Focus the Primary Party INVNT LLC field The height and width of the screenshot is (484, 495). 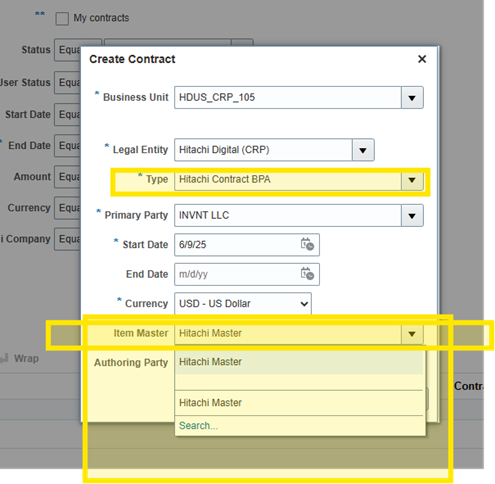[288, 215]
